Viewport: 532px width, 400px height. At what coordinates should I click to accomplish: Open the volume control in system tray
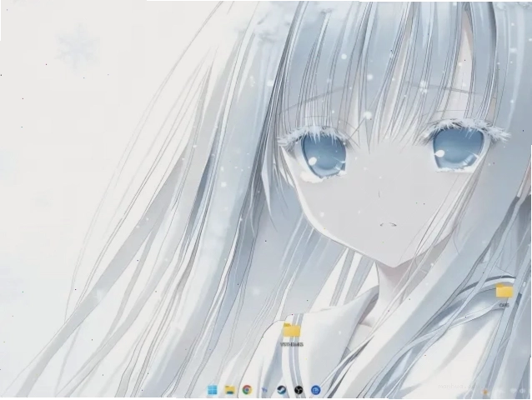(x=522, y=391)
